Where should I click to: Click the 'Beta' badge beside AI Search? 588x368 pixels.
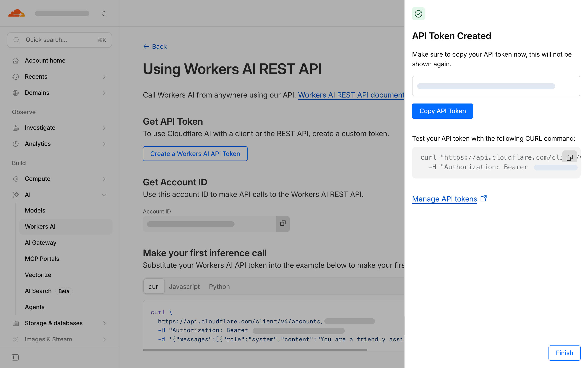(64, 291)
